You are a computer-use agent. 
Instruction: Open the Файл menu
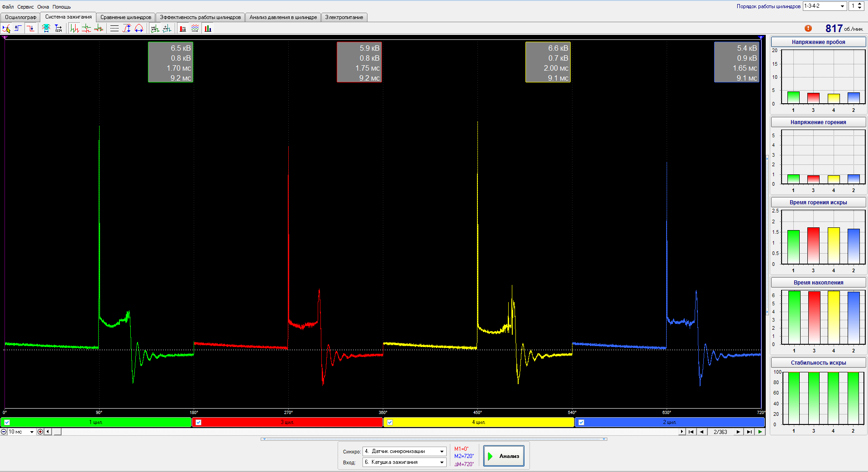pyautogui.click(x=8, y=7)
